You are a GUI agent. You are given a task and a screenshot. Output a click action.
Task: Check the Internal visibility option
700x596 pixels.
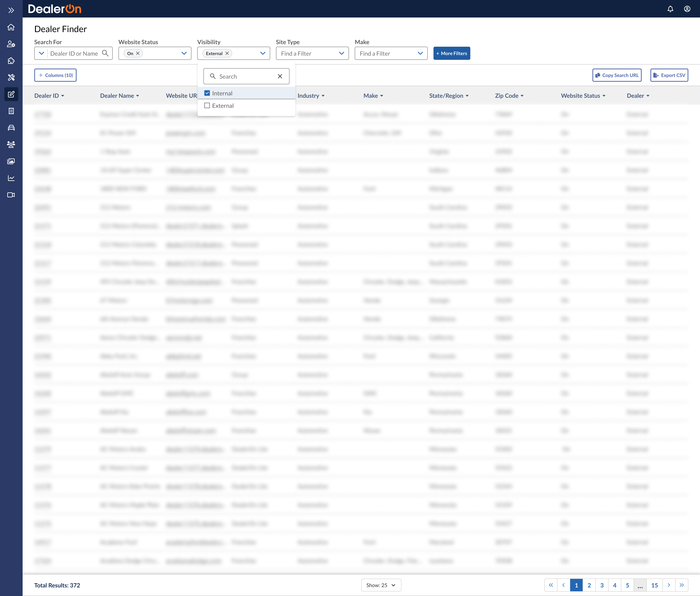246,93
